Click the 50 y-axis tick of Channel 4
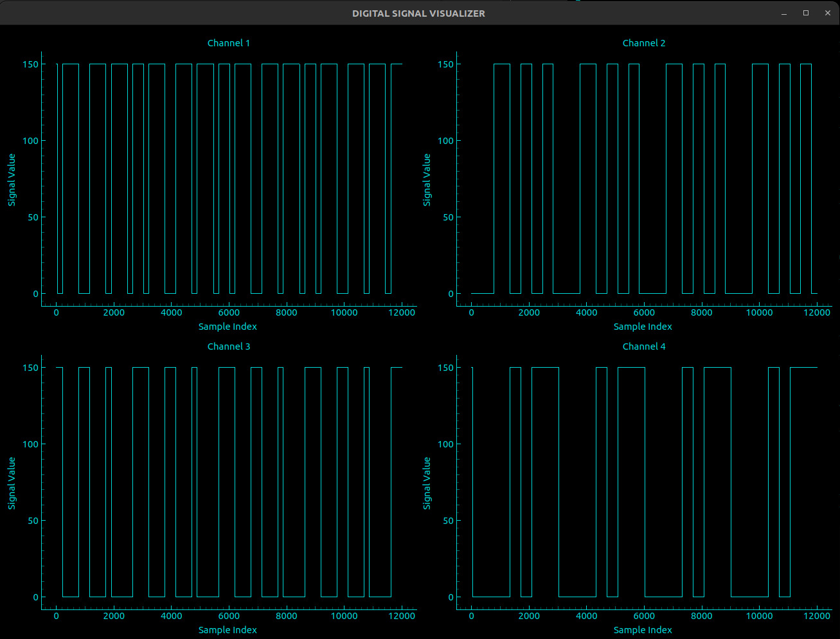Image resolution: width=840 pixels, height=639 pixels. [448, 521]
